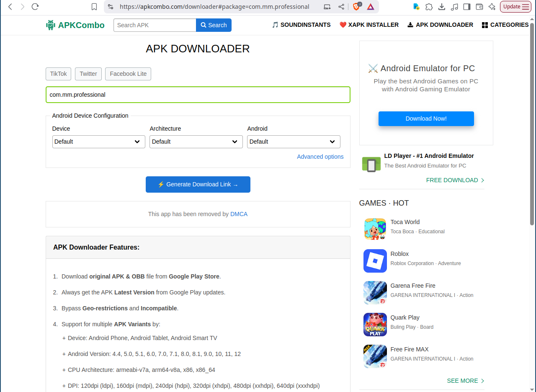Reload the current page
536x392 pixels.
tap(35, 7)
